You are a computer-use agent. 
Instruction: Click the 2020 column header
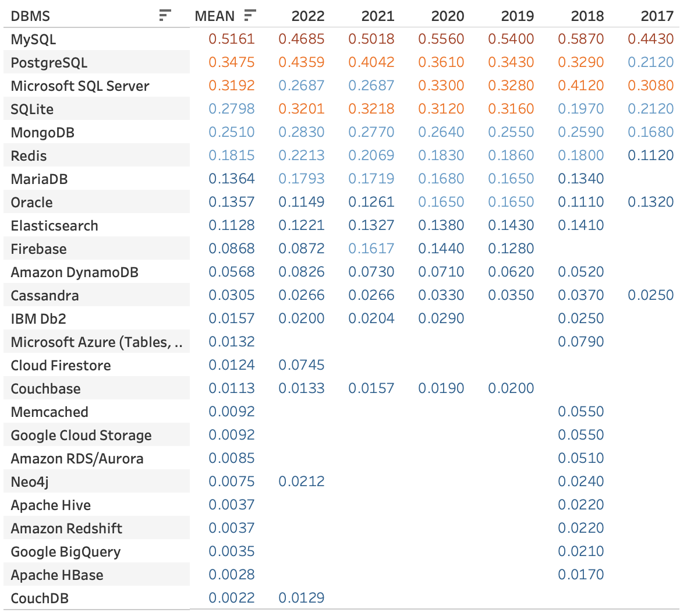tap(447, 16)
